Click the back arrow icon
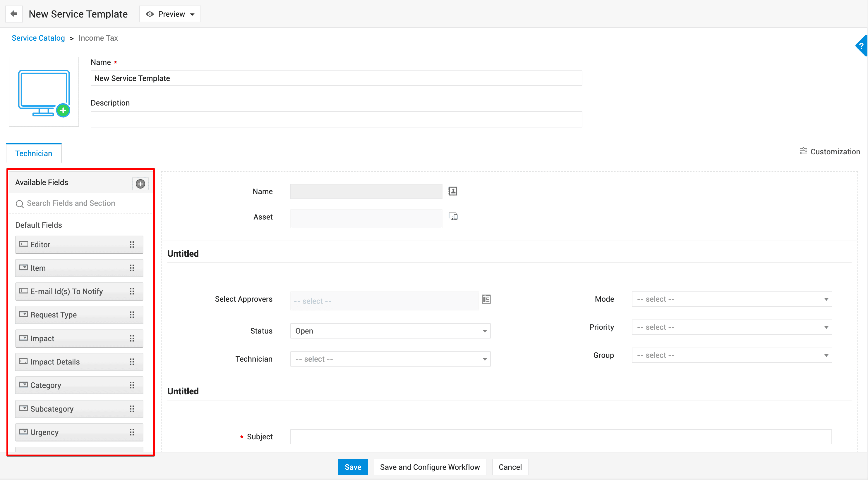 14,14
